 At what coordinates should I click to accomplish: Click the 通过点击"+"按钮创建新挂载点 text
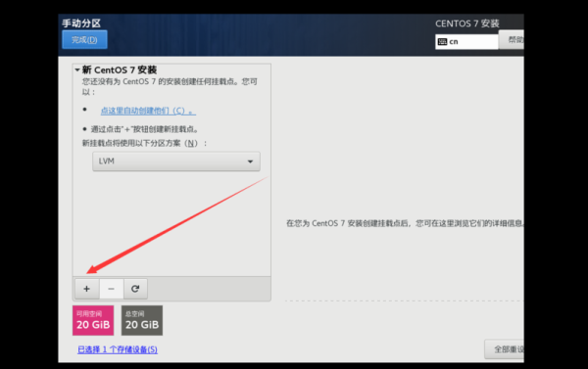pos(144,129)
